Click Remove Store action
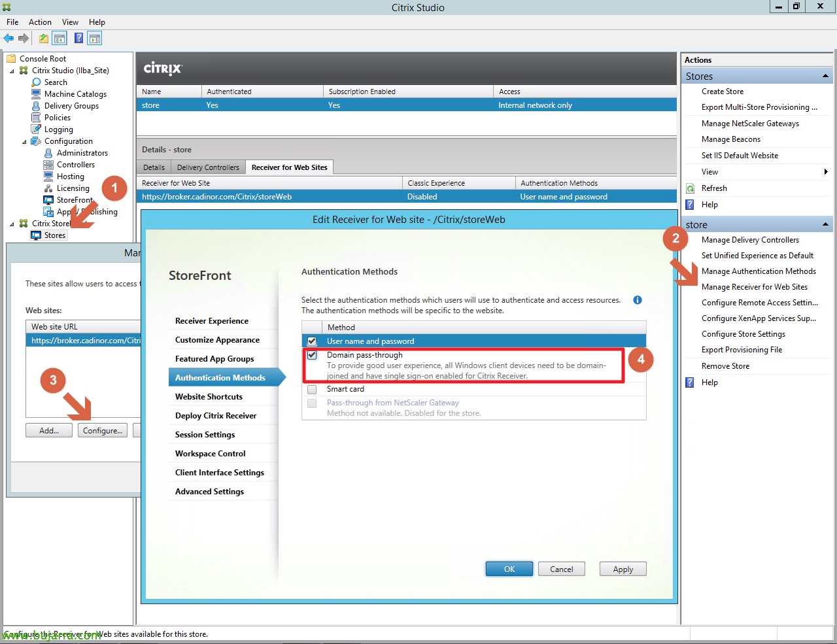The height and width of the screenshot is (644, 837). pyautogui.click(x=726, y=366)
